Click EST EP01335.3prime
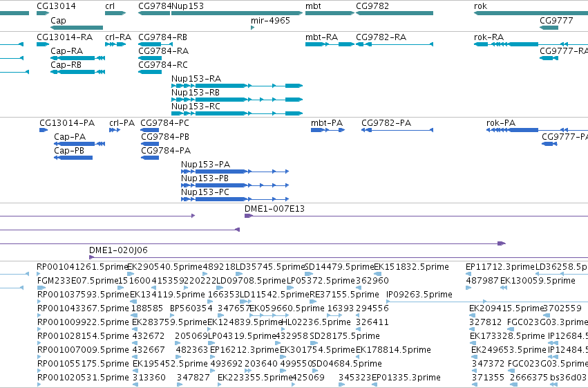The image size is (588, 388). point(406,378)
